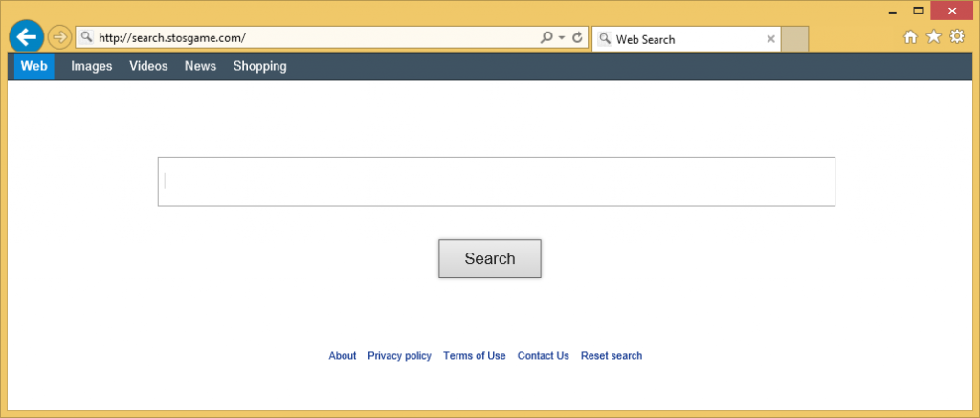Select the Videos search category
The width and height of the screenshot is (980, 418).
(148, 66)
